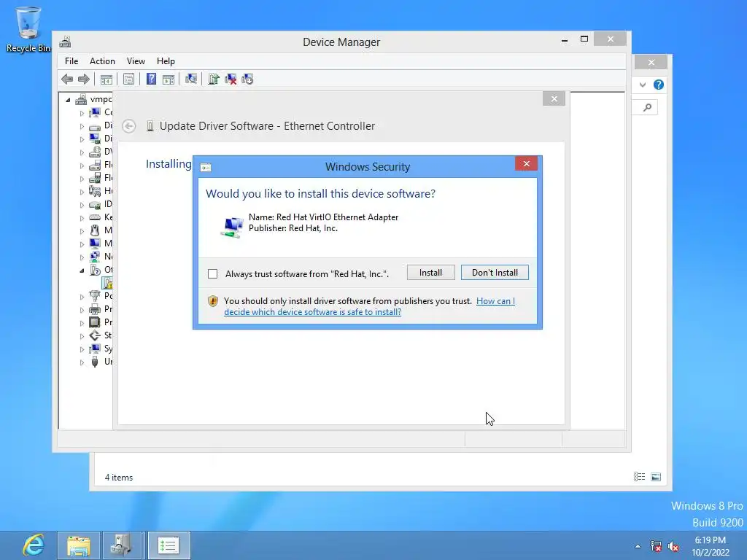Click the Device Manager taskbar button
Screen dimensions: 747x560
click(x=122, y=545)
